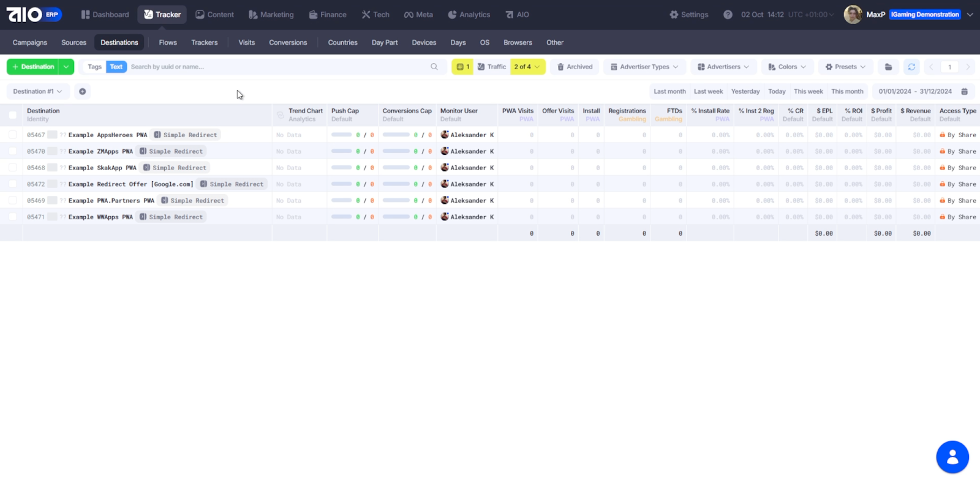Open the help question mark icon

728,15
